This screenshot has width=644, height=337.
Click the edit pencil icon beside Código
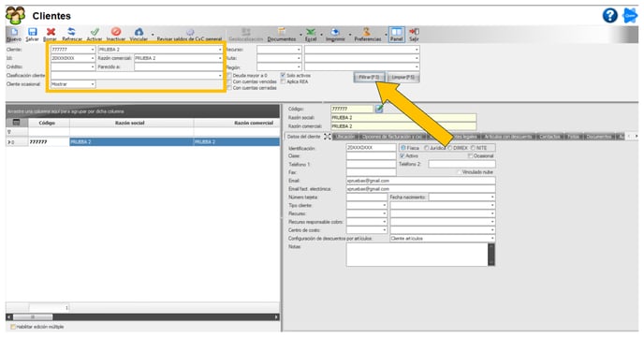point(379,109)
